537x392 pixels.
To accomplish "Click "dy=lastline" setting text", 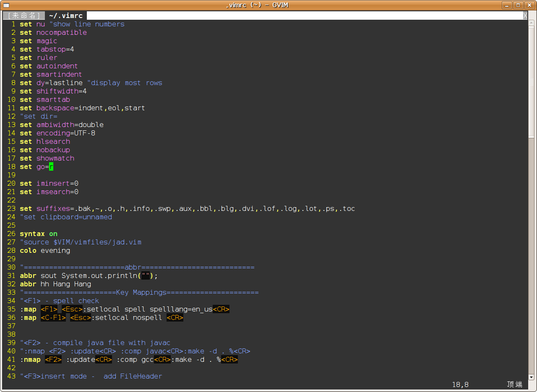I will click(x=60, y=83).
